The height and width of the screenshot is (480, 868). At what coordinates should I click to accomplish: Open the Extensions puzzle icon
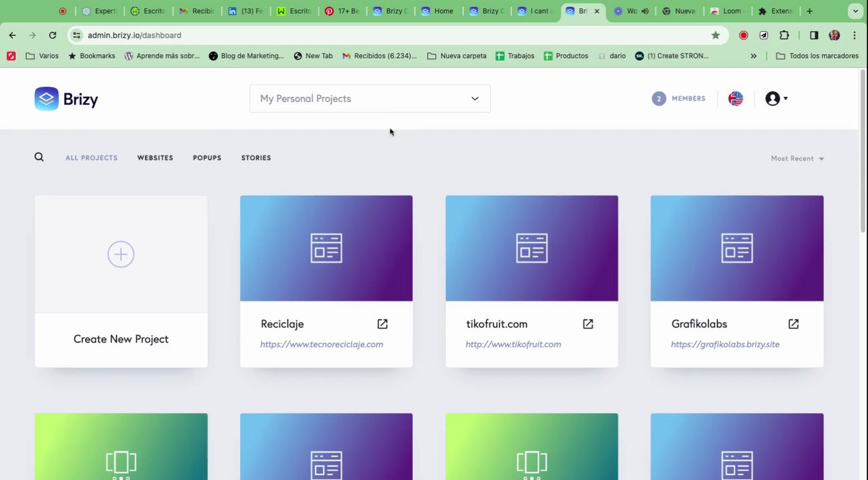point(784,35)
